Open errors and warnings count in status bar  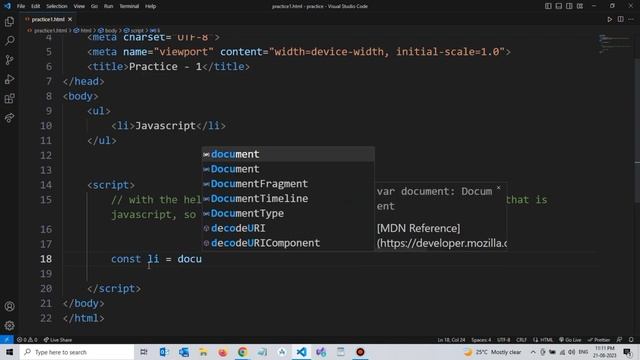click(x=27, y=340)
